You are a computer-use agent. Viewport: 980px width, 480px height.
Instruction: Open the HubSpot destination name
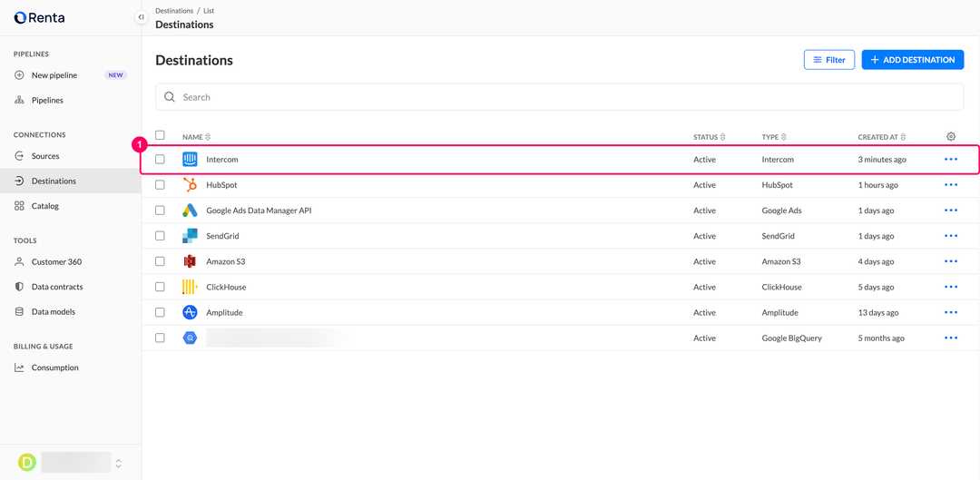tap(221, 185)
